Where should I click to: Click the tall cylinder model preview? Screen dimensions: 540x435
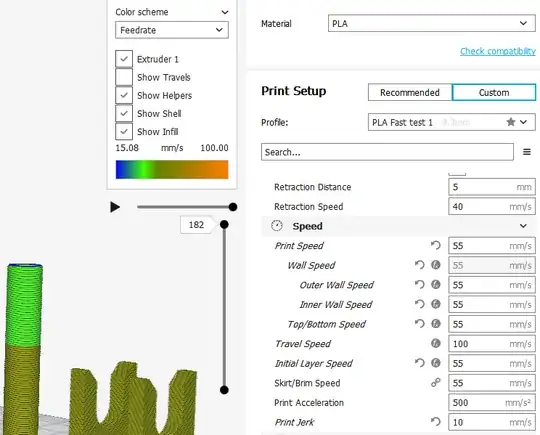coord(23,348)
